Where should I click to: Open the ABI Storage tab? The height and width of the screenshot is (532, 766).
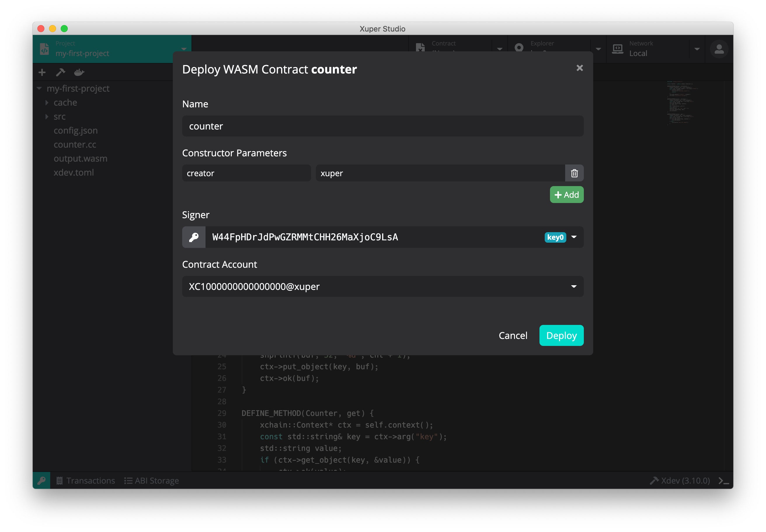click(152, 480)
